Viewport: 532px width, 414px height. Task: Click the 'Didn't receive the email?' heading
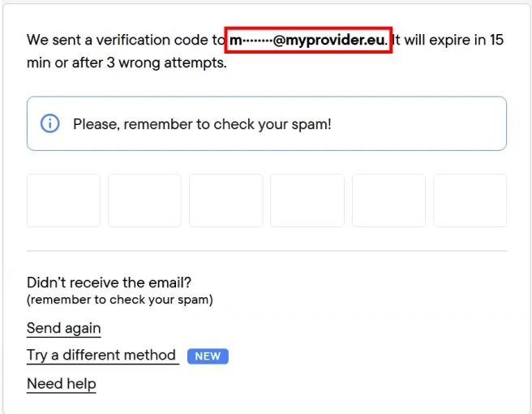(109, 282)
